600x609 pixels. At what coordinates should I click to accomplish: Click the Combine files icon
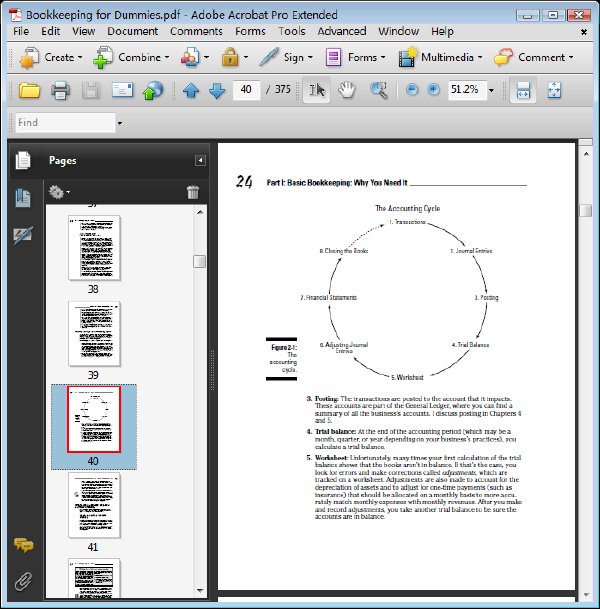[103, 57]
